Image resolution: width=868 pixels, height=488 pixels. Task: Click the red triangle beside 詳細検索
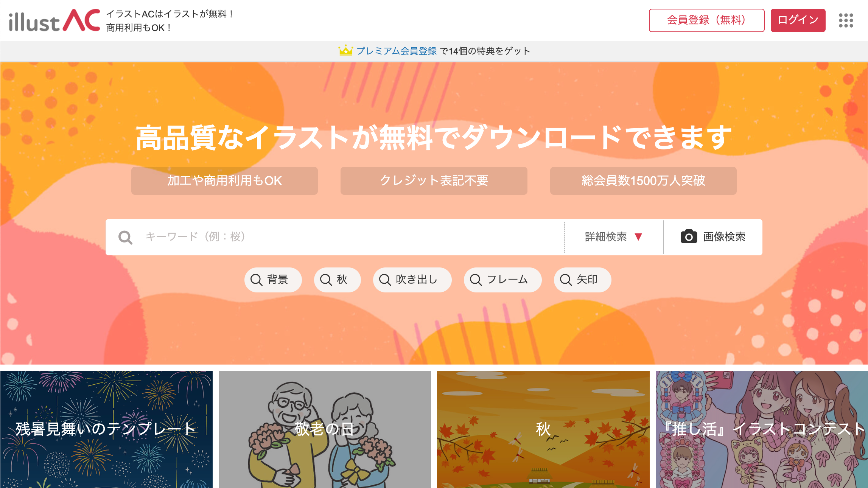(638, 237)
